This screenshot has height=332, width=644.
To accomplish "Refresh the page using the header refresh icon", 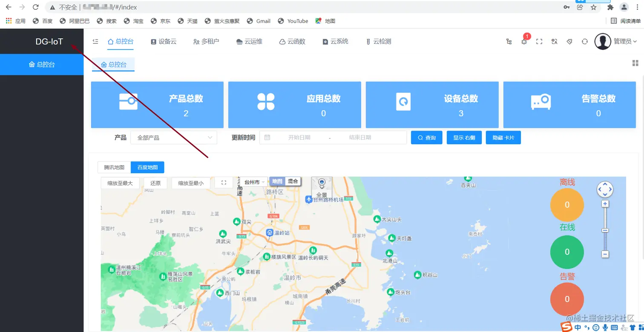I will (x=584, y=41).
